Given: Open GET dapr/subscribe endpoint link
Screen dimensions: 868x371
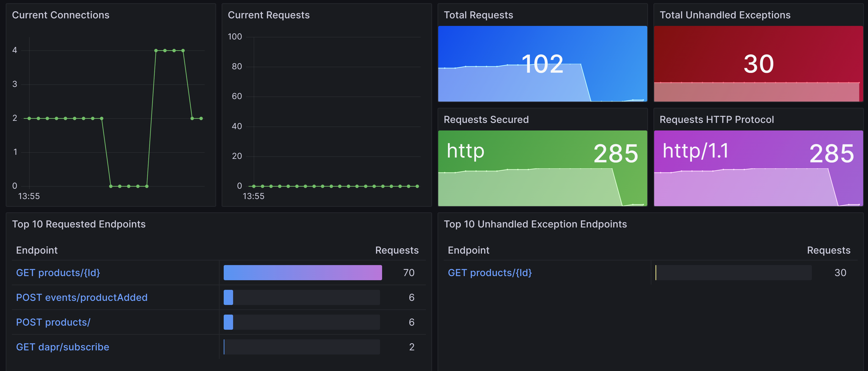Looking at the screenshot, I should click(63, 347).
